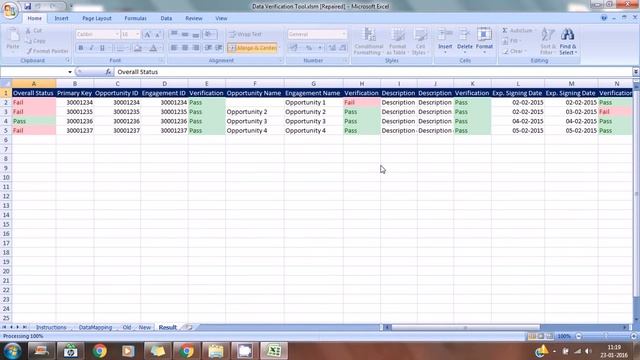640x360 pixels.
Task: Click the horizontal scrollbar below the sheet
Action: point(506,327)
